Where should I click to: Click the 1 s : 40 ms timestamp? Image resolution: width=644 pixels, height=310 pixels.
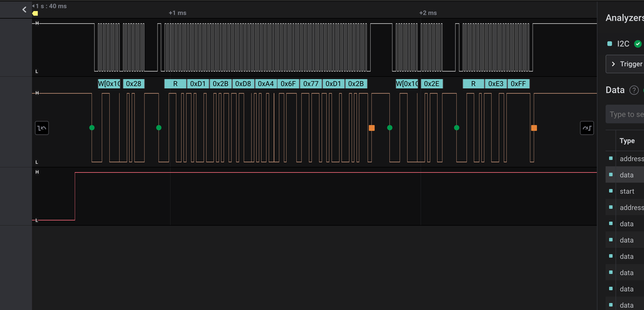point(51,6)
